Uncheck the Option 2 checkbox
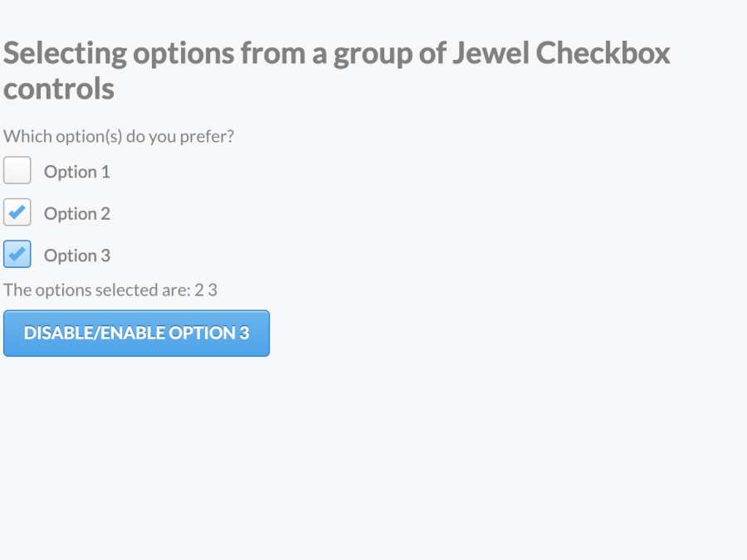This screenshot has width=747, height=560. 17,212
